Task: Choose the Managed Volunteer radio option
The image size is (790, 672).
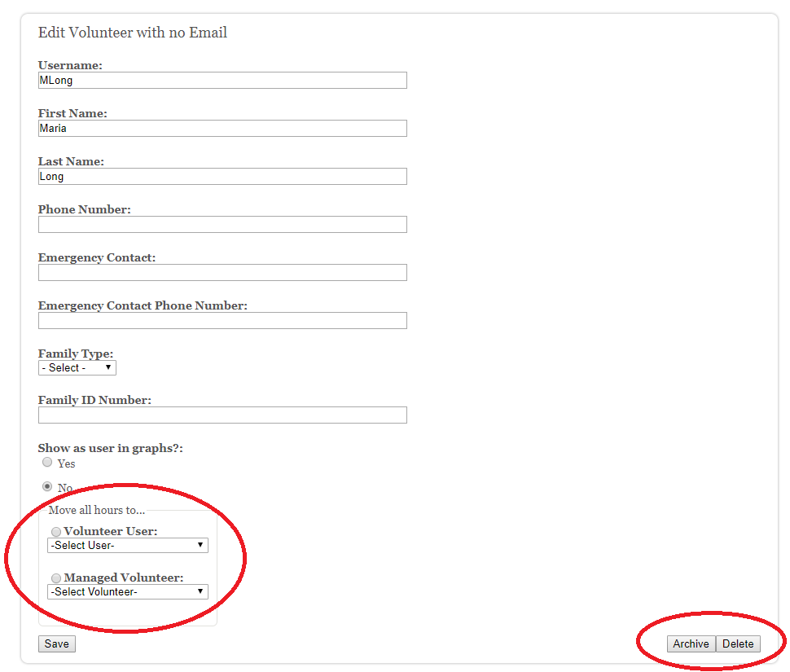Action: point(56,578)
